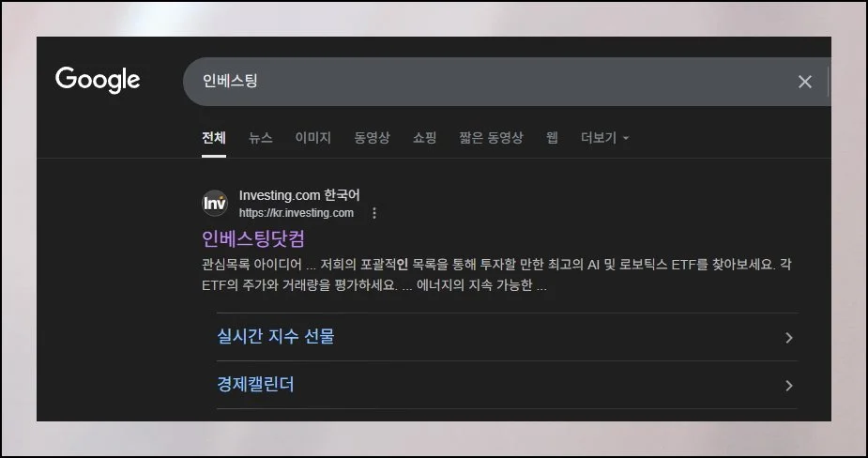Image resolution: width=868 pixels, height=458 pixels.
Task: Open the three-dot menu beside the kr.investing.com URL
Action: point(374,213)
